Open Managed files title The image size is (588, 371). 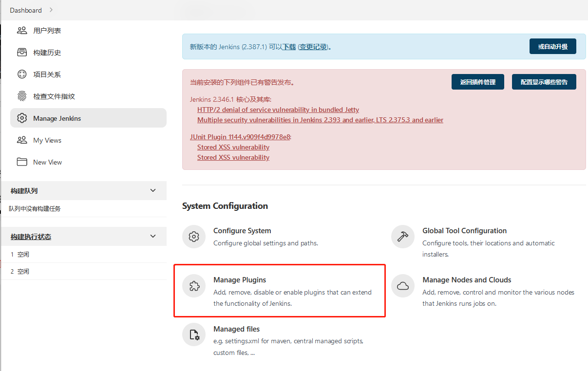tap(236, 329)
